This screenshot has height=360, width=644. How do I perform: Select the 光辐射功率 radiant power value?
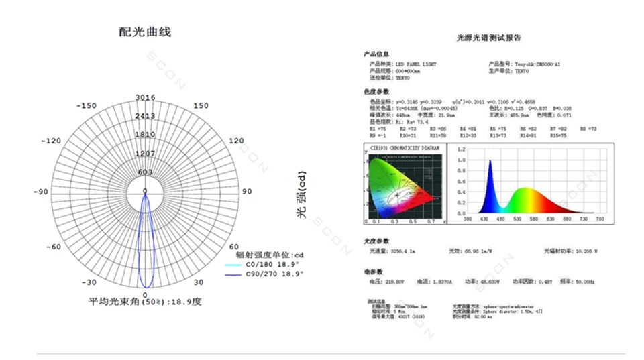click(571, 251)
